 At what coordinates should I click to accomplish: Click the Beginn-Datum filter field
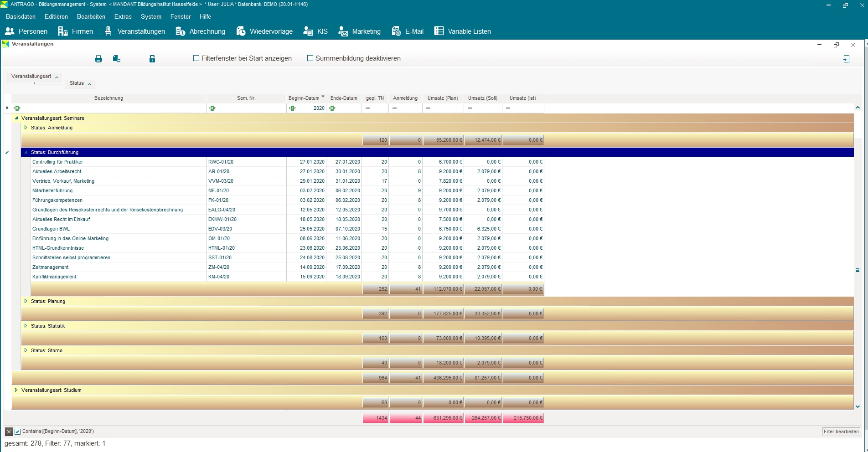[311, 108]
